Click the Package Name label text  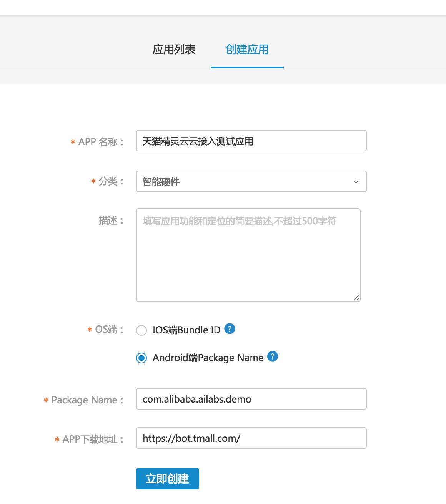pyautogui.click(x=87, y=400)
